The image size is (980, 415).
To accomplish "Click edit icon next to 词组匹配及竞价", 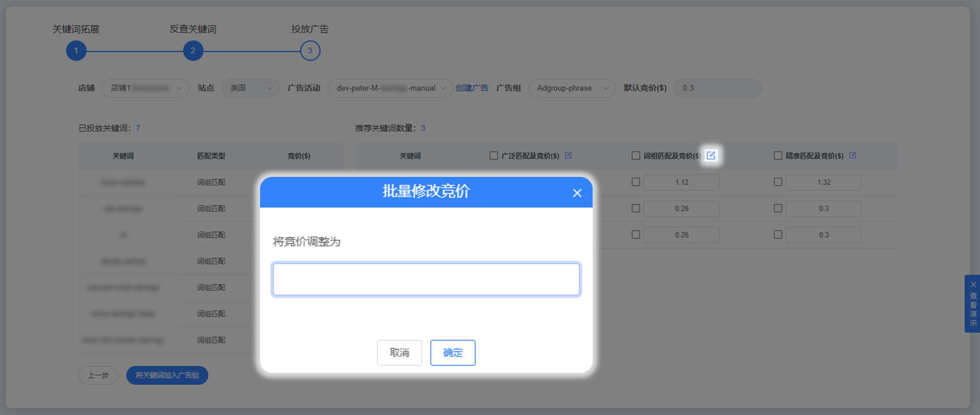I will pyautogui.click(x=711, y=156).
